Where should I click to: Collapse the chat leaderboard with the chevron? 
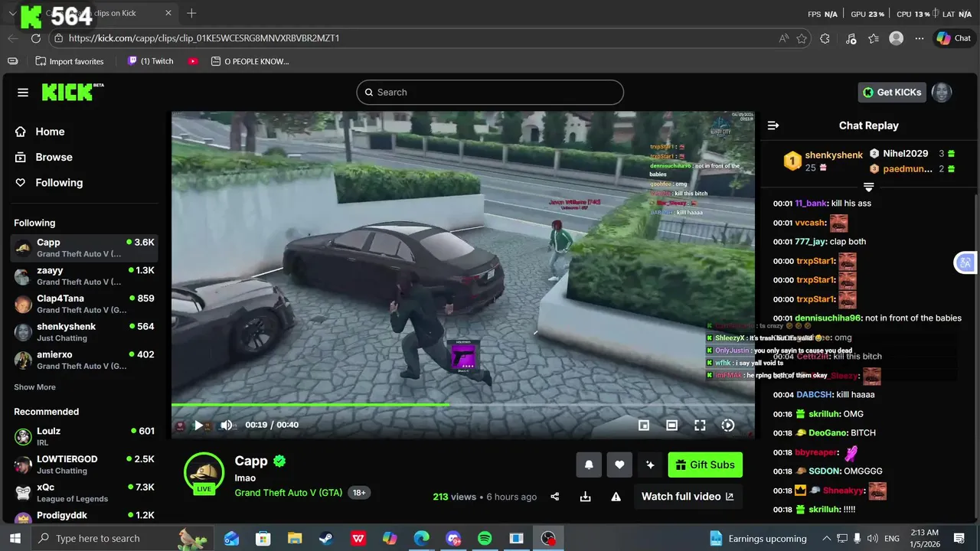(869, 187)
